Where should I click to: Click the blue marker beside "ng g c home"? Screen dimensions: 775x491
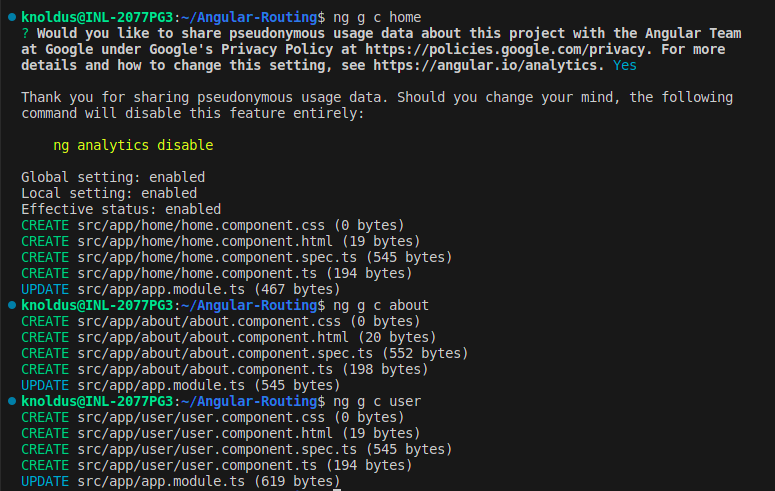pyautogui.click(x=10, y=18)
